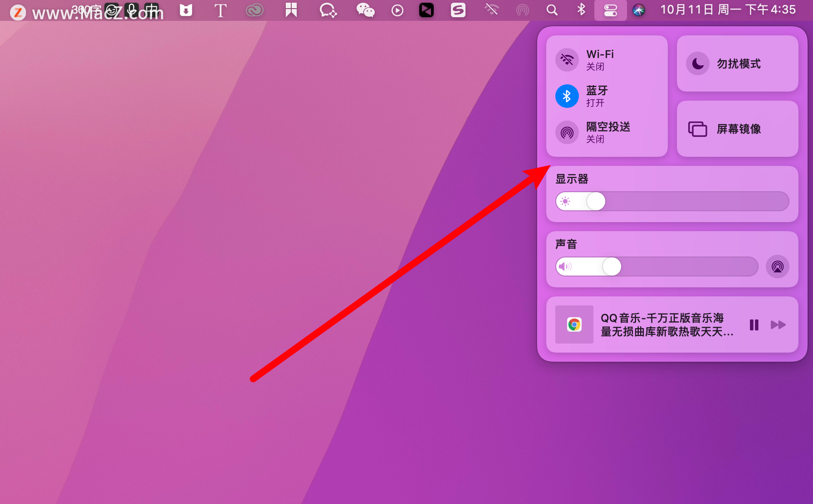Click the microphone input menu bar icon
Viewport: 813px width, 504px height.
132,10
